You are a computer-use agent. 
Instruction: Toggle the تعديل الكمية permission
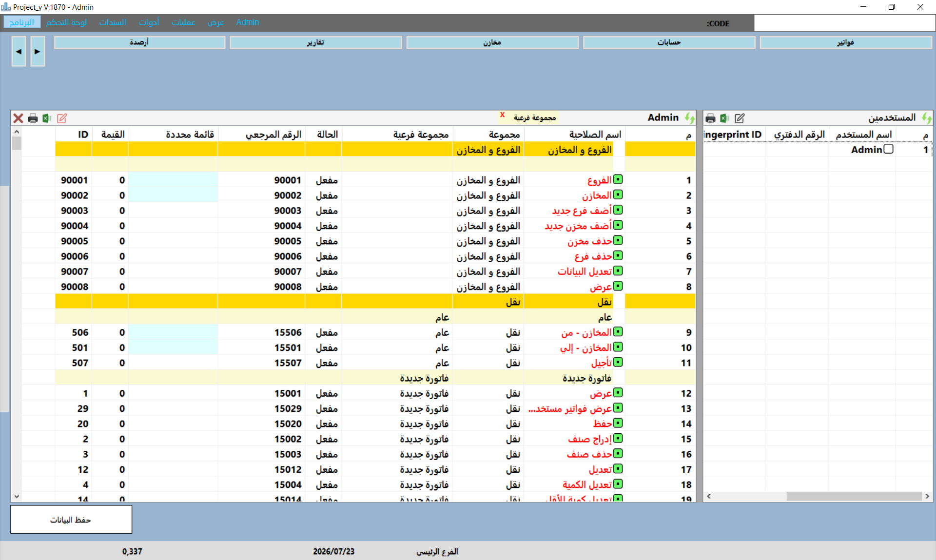coord(618,484)
